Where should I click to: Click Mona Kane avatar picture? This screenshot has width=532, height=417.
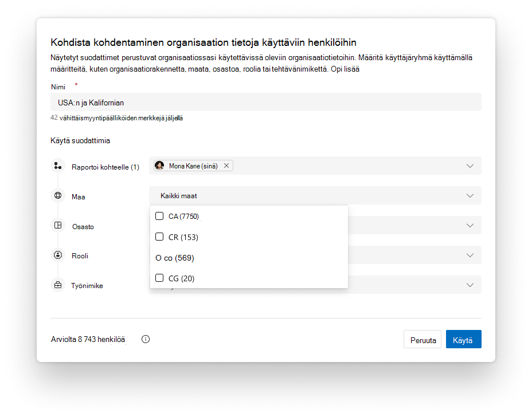click(159, 166)
